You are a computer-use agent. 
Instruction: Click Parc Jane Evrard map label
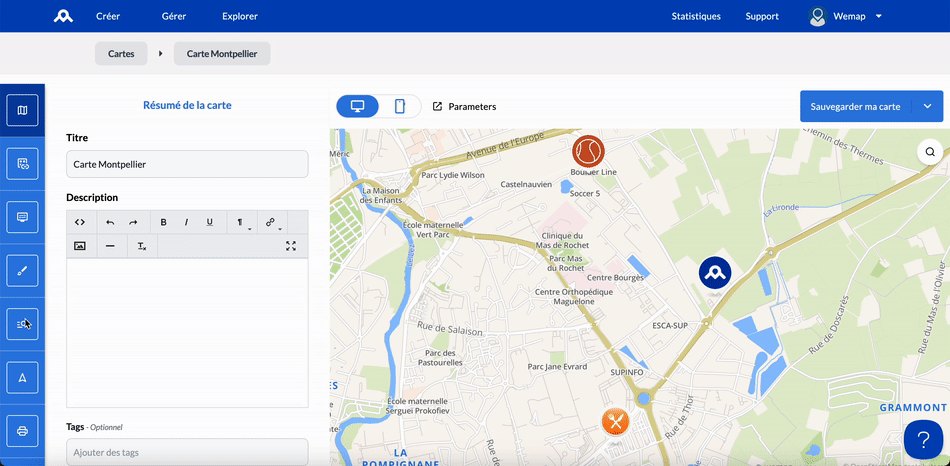(557, 367)
